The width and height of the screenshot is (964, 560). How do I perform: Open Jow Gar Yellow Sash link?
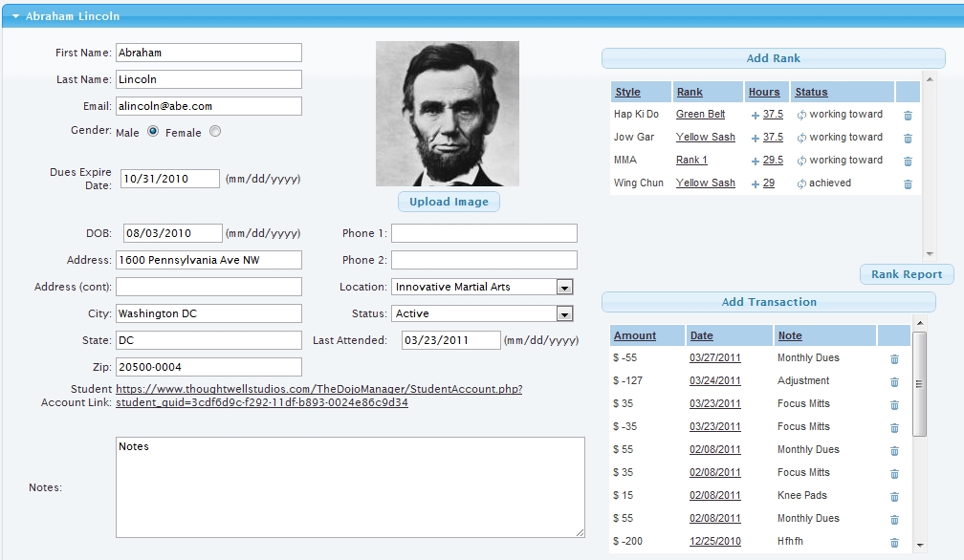click(x=705, y=137)
